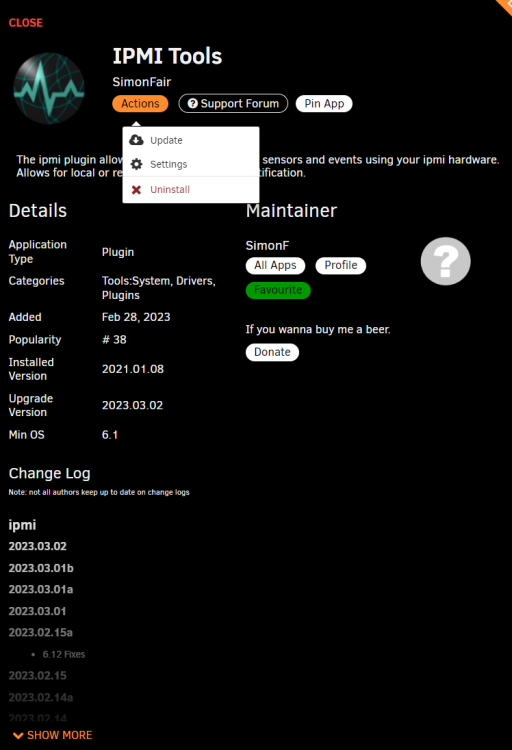
Task: Click the cloud download Update icon
Action: tap(136, 140)
